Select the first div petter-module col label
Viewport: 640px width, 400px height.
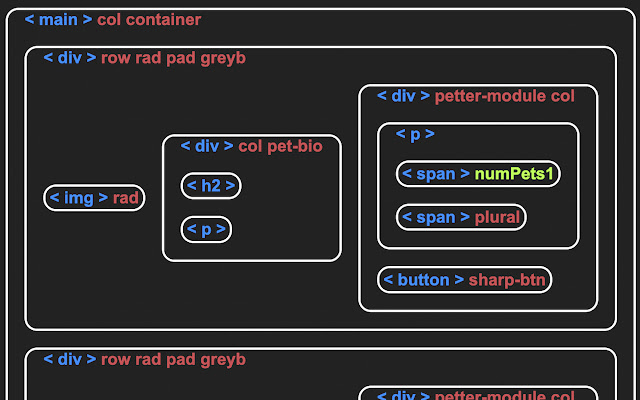(475, 96)
